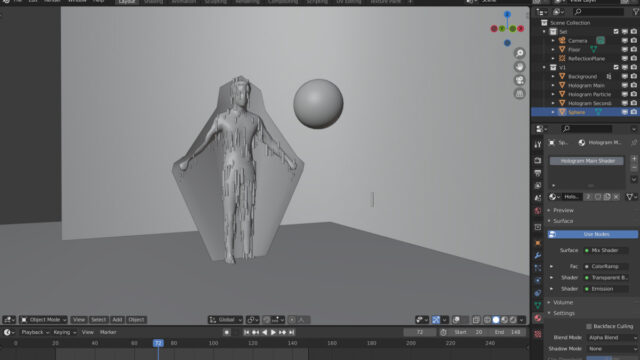This screenshot has width=640, height=360.
Task: Open the Object Mode dropdown
Action: [x=43, y=320]
